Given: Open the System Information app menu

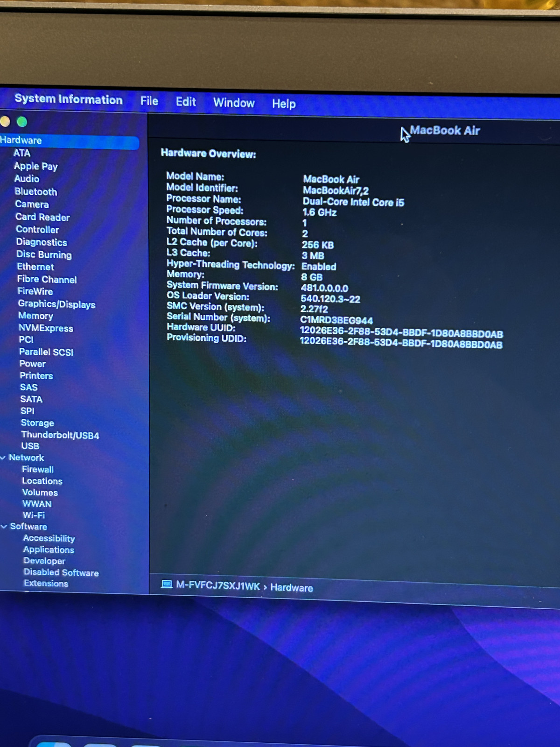Looking at the screenshot, I should point(69,99).
